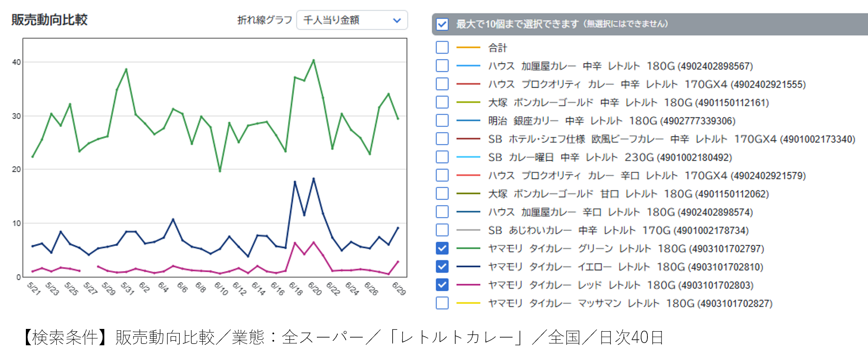Click yellow legend line for タイカレー マッサマン
868x358 pixels.
(468, 303)
